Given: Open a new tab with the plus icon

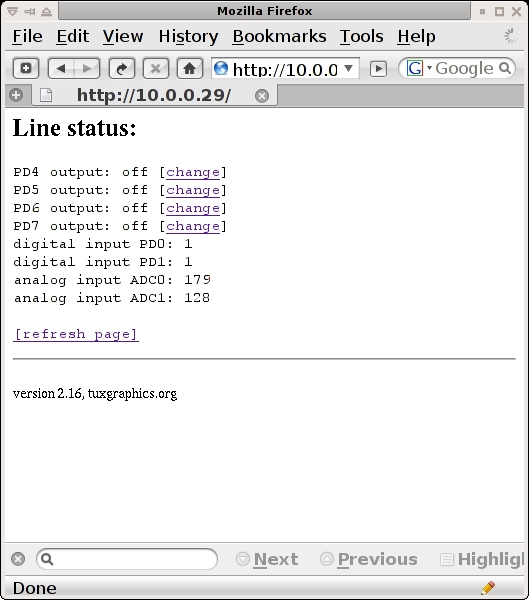Looking at the screenshot, I should point(16,95).
